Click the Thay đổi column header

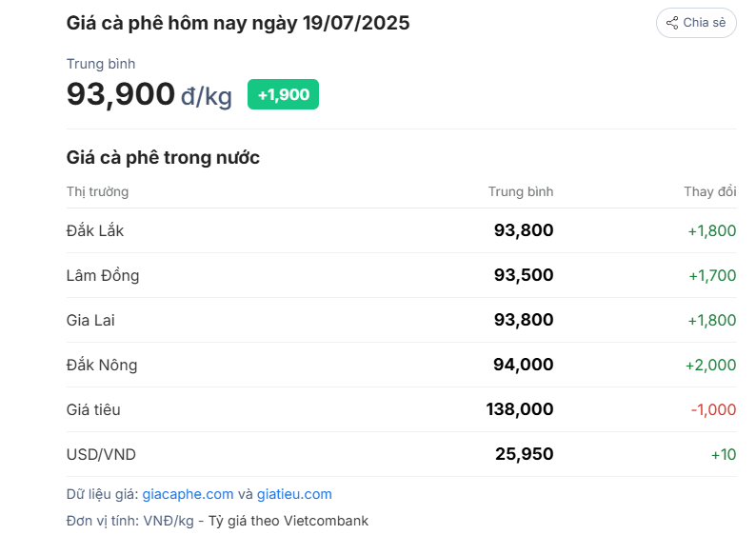(710, 192)
